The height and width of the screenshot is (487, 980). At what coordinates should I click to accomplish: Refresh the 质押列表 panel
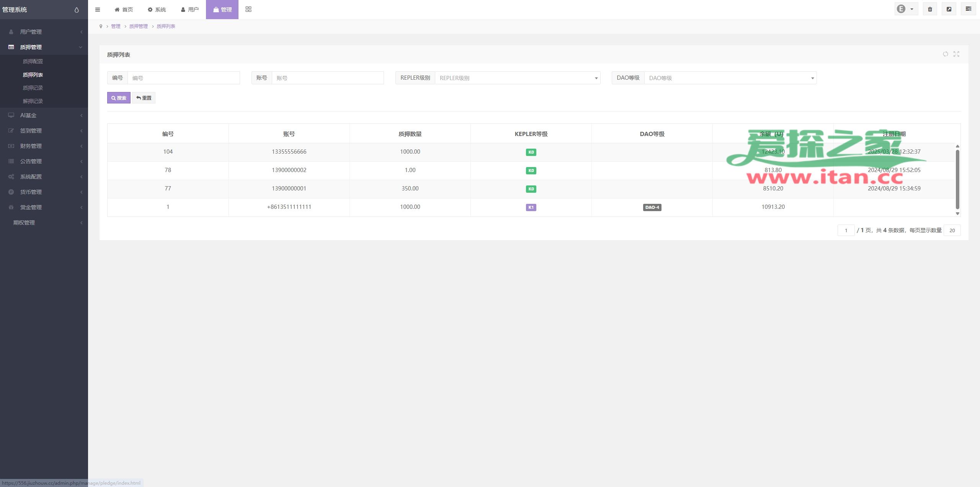(945, 54)
